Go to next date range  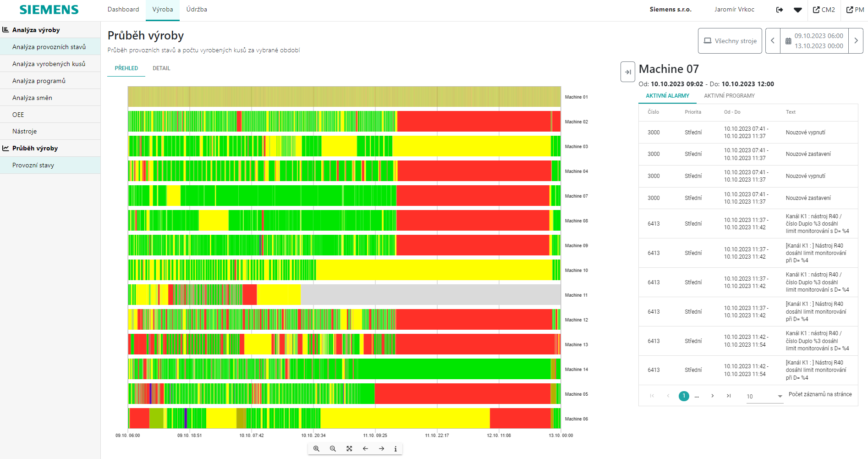(856, 41)
